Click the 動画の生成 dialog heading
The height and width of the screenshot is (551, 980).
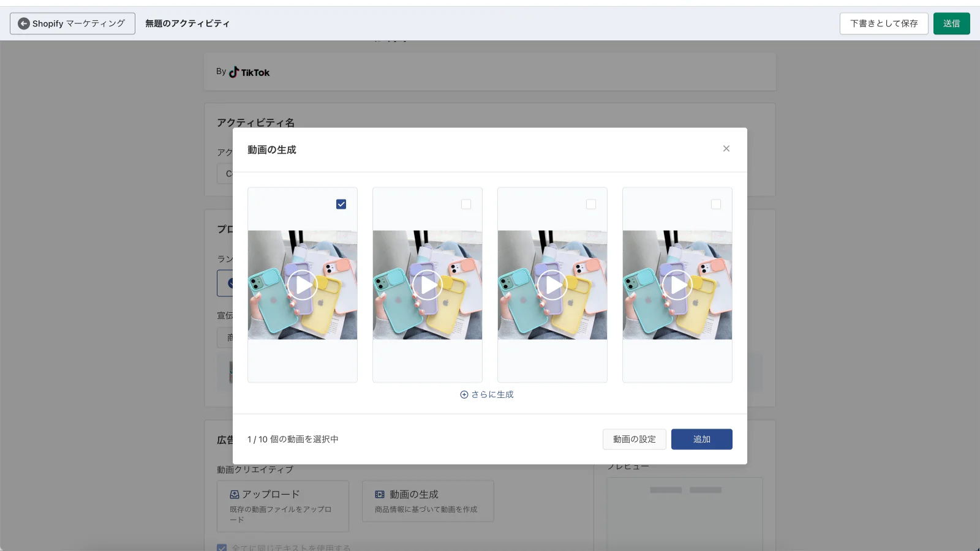[x=272, y=150]
